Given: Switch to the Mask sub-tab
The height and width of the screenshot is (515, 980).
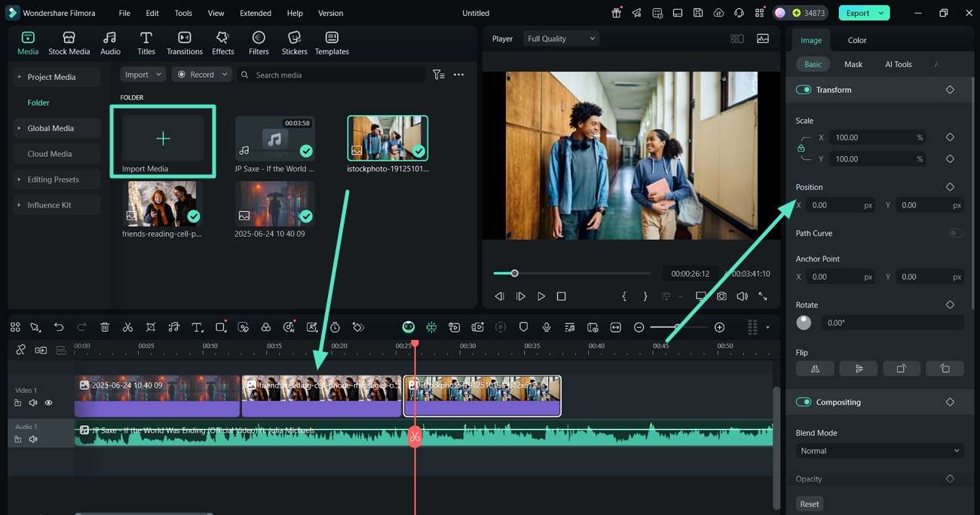Looking at the screenshot, I should pos(853,64).
